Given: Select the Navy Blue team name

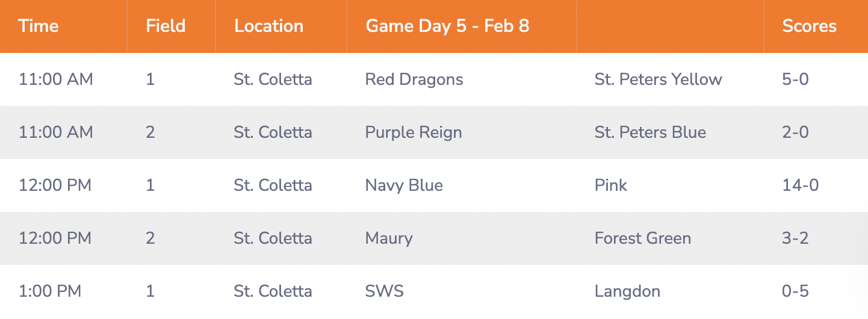Looking at the screenshot, I should pyautogui.click(x=404, y=185).
